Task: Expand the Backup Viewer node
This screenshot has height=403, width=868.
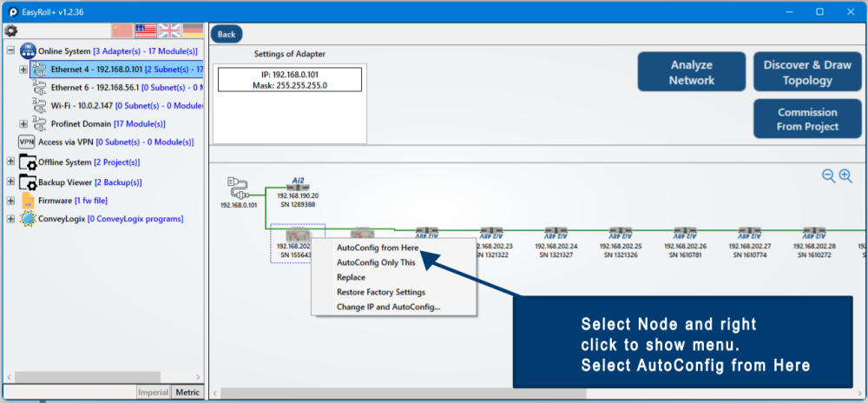Action: pyautogui.click(x=10, y=182)
